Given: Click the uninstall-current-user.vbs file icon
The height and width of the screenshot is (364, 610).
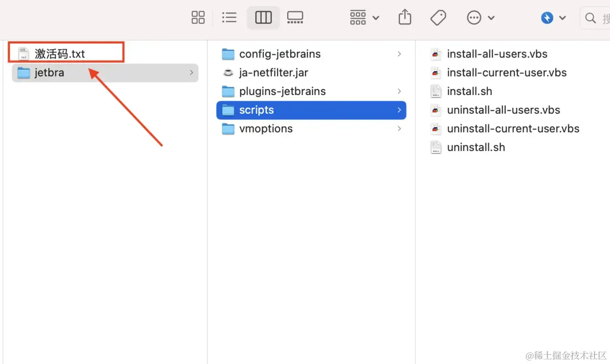Looking at the screenshot, I should pos(436,129).
